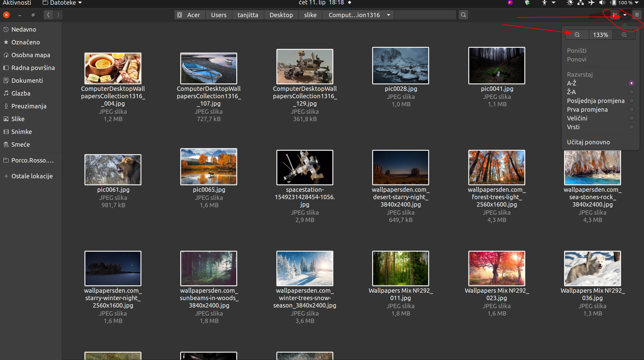Open the Dokumenti folder in sidebar
The width and height of the screenshot is (644, 360).
tap(31, 80)
